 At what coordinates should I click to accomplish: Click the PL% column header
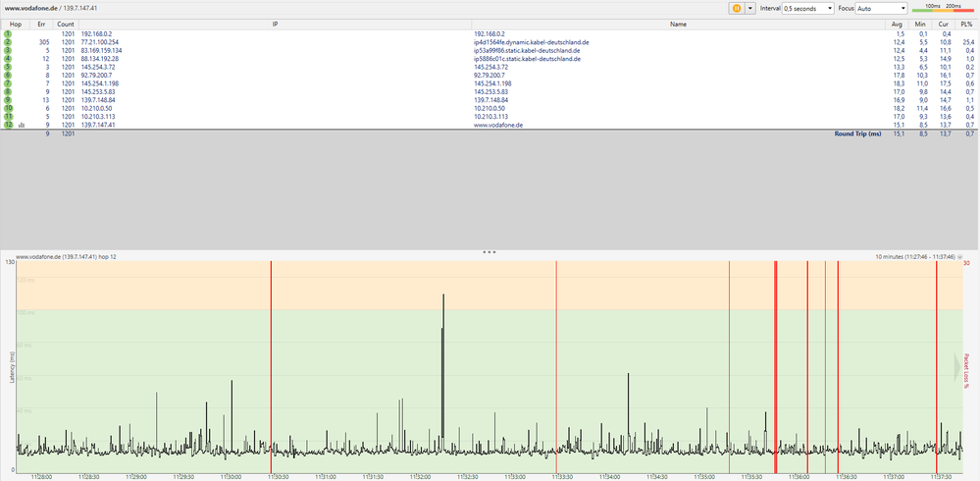968,23
